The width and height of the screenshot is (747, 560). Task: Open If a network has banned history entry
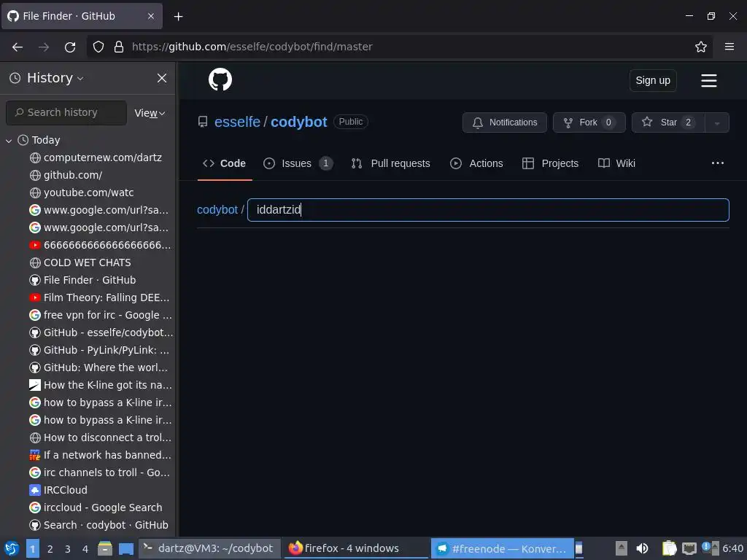(100, 455)
